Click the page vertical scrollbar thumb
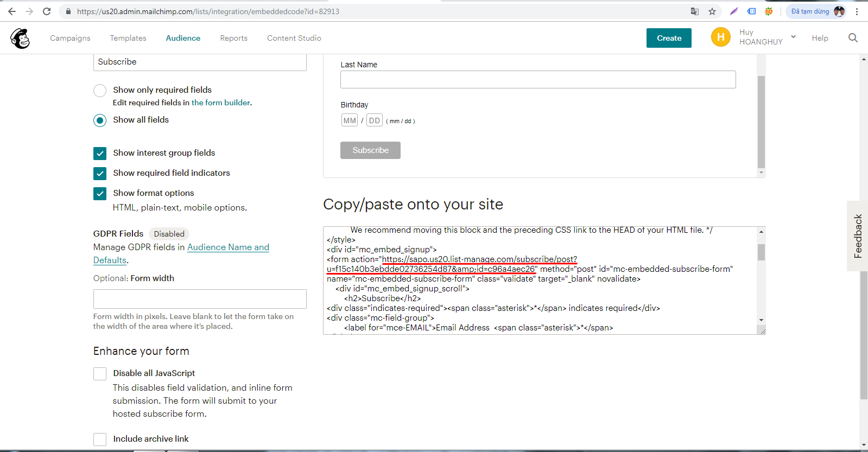This screenshot has height=452, width=868. coord(864,335)
